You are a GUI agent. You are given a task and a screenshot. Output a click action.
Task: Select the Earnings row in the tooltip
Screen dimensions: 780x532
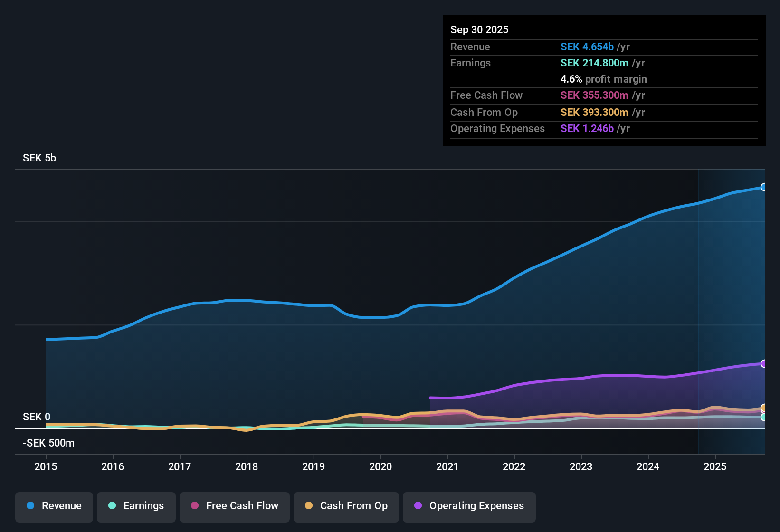tap(603, 63)
